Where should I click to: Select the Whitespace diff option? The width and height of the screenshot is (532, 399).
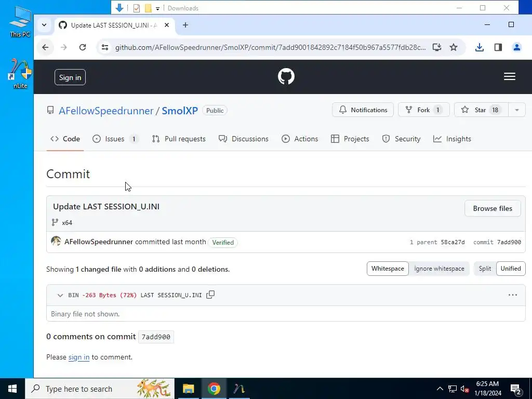(388, 269)
